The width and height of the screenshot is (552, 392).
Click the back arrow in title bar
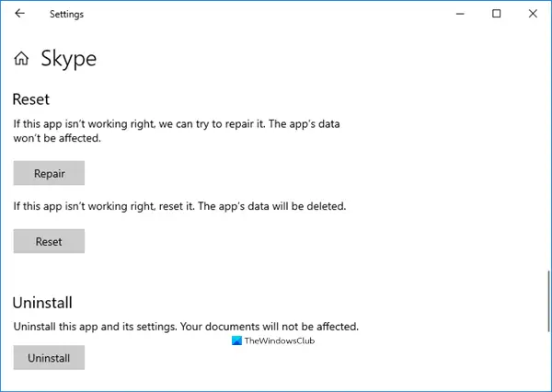coord(20,14)
